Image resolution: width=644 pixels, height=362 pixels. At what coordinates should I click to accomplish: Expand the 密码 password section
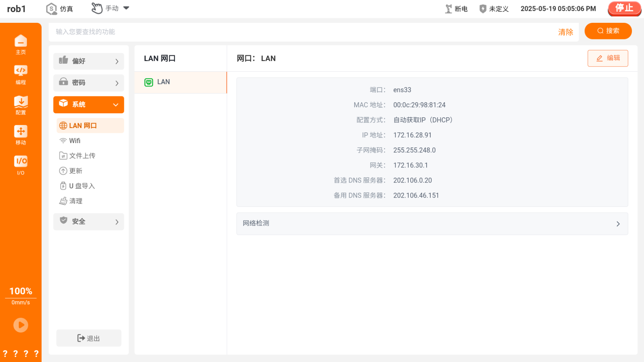point(89,83)
